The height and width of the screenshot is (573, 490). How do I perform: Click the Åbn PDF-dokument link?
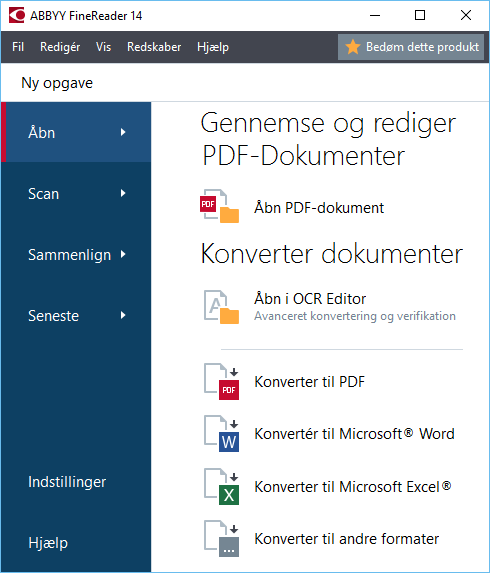(x=319, y=208)
